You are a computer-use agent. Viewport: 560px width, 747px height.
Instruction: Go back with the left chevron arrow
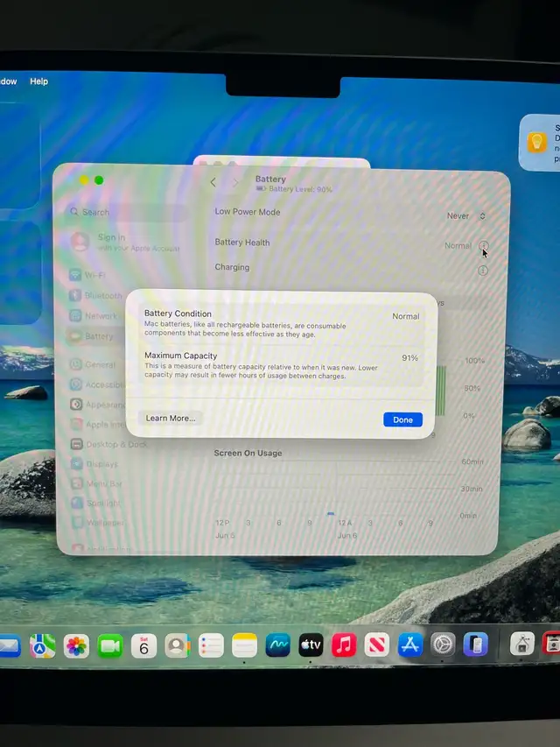213,182
